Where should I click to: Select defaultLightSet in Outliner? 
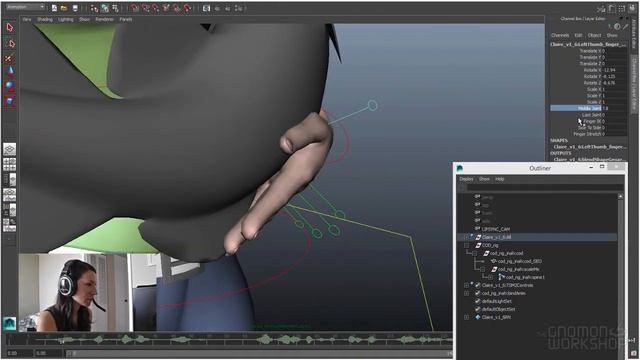click(497, 301)
